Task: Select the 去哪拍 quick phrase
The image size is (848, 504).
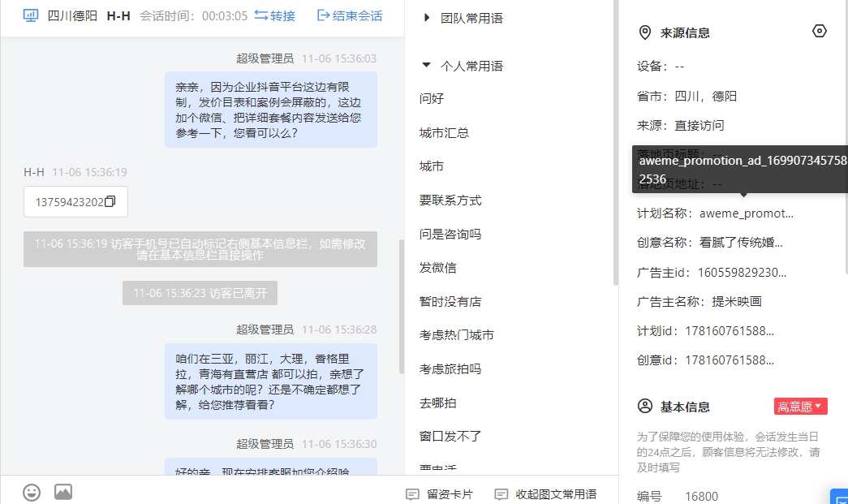Action: tap(437, 403)
